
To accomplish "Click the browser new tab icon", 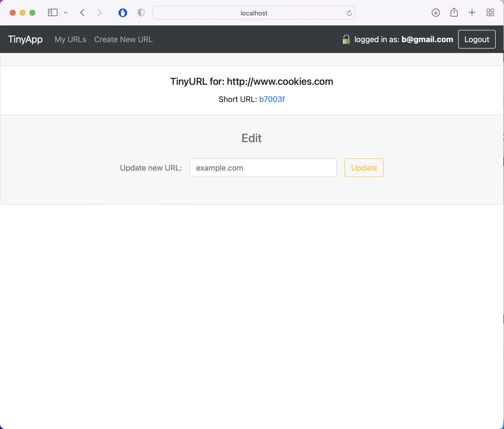I will [x=473, y=13].
